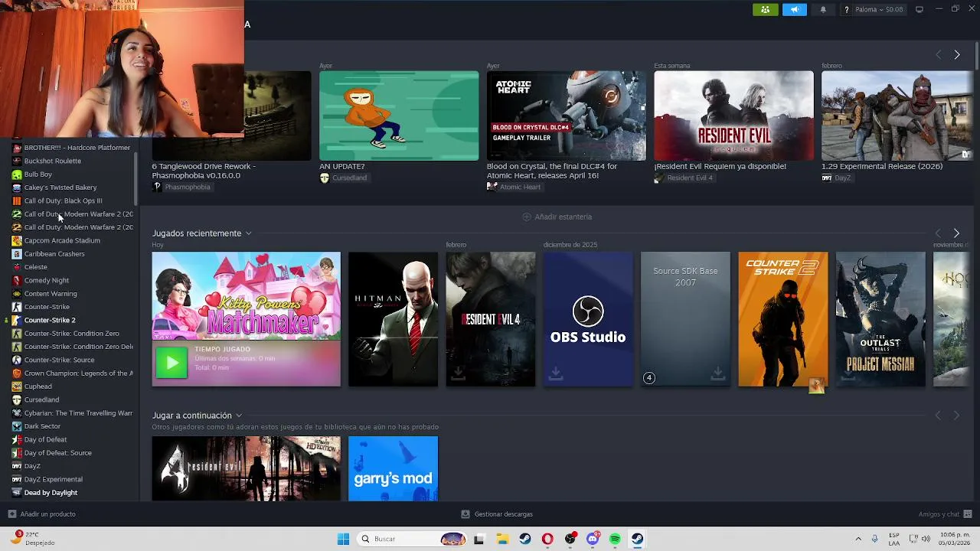Open the green friends activity icon
Image resolution: width=980 pixels, height=551 pixels.
pos(765,9)
